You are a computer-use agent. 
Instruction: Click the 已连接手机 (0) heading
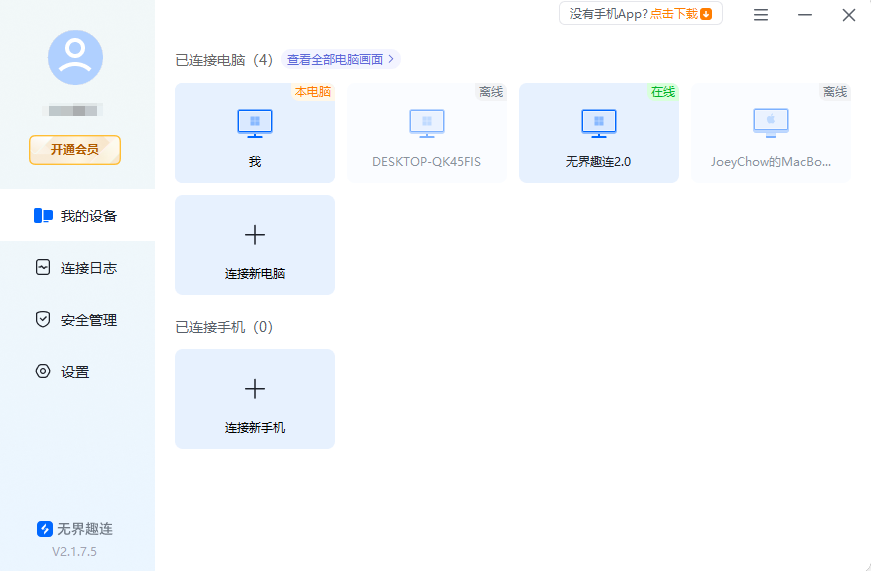tap(224, 327)
